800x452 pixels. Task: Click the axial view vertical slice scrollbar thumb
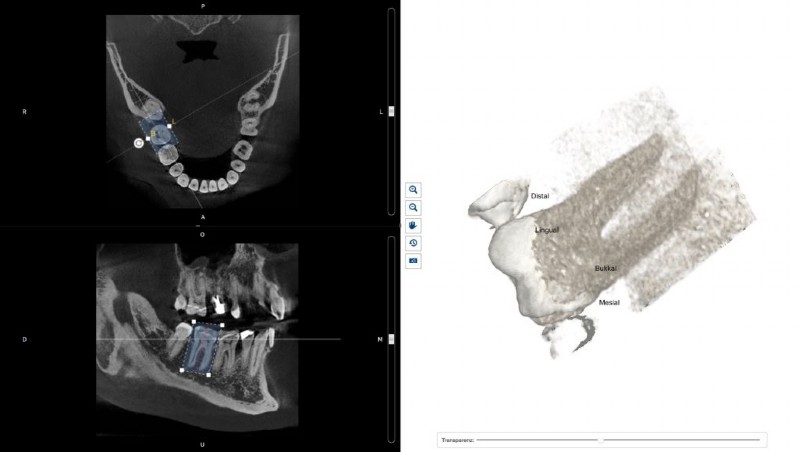[391, 111]
